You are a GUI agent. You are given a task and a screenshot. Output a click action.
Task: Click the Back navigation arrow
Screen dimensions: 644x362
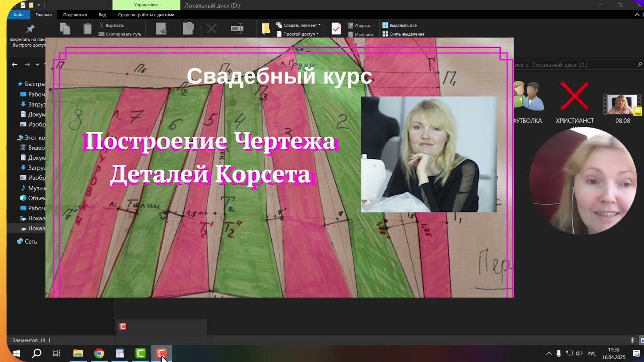14,65
